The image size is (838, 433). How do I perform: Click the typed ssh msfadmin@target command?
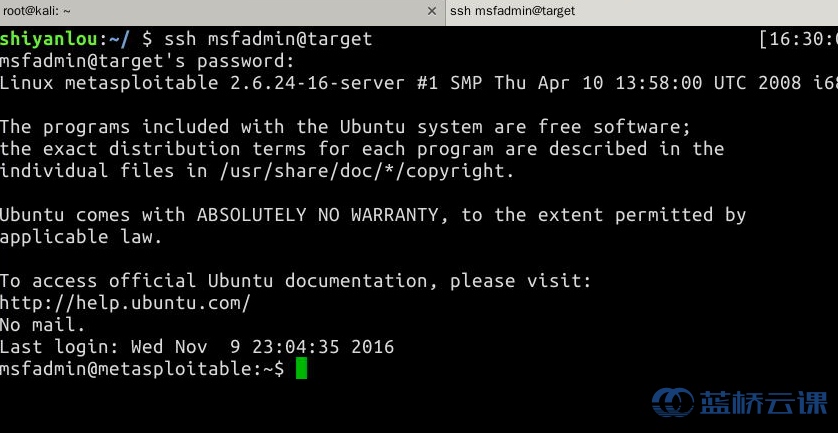click(x=268, y=39)
